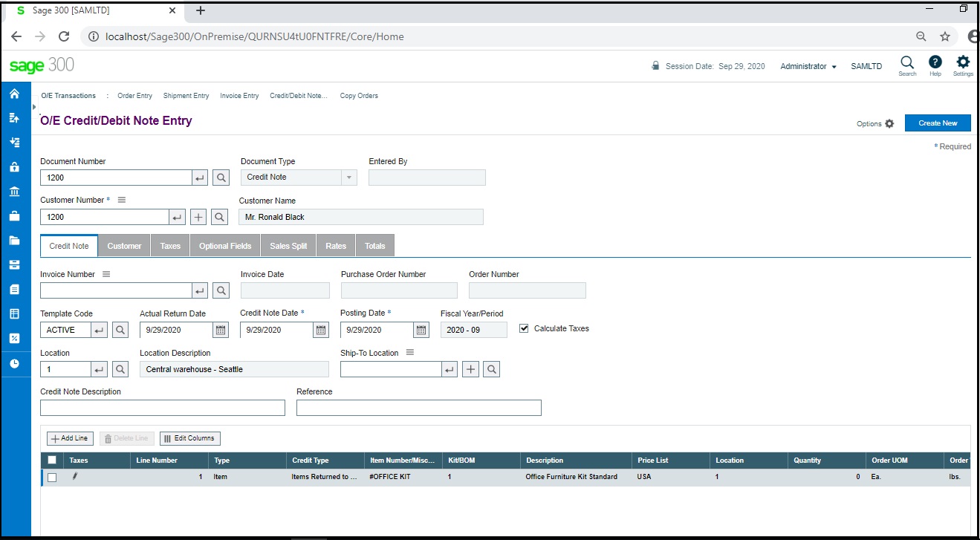Open the Options gear next to Create New
Image resolution: width=980 pixels, height=540 pixels.
pyautogui.click(x=888, y=124)
